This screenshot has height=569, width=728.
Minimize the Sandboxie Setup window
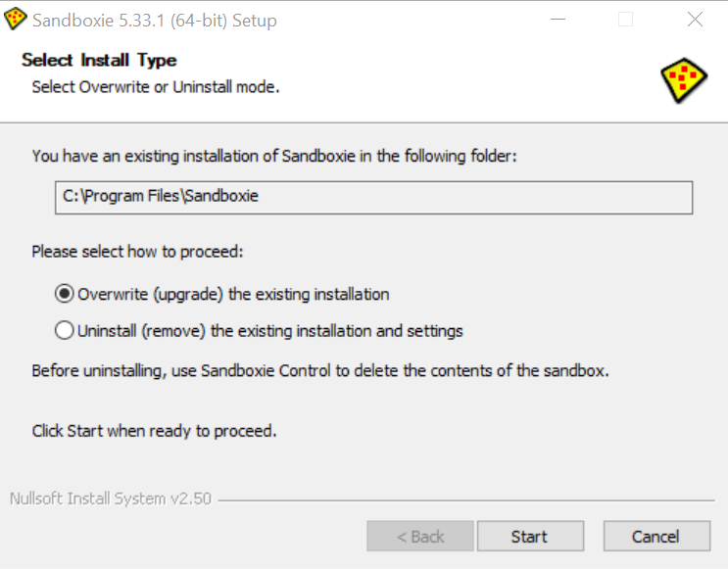(558, 20)
